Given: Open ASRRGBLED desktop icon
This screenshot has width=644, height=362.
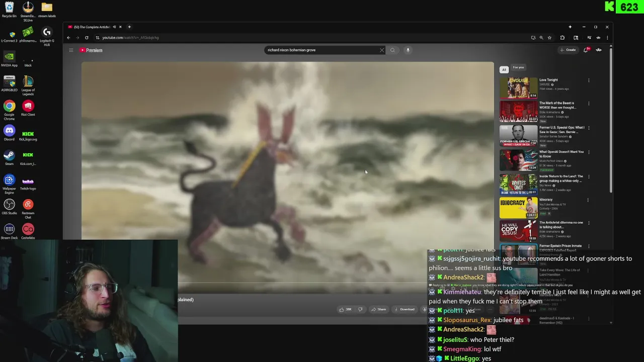Looking at the screenshot, I should pyautogui.click(x=9, y=84).
